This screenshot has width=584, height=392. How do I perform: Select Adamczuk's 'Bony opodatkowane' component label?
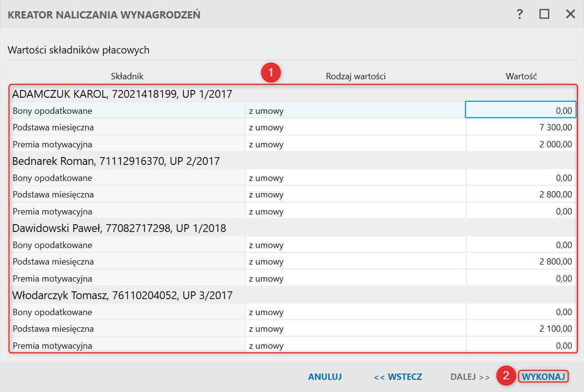coord(53,111)
